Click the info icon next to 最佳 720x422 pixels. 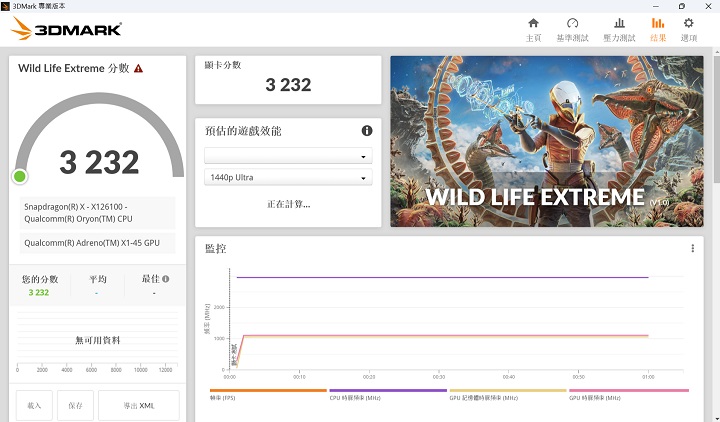[166, 279]
